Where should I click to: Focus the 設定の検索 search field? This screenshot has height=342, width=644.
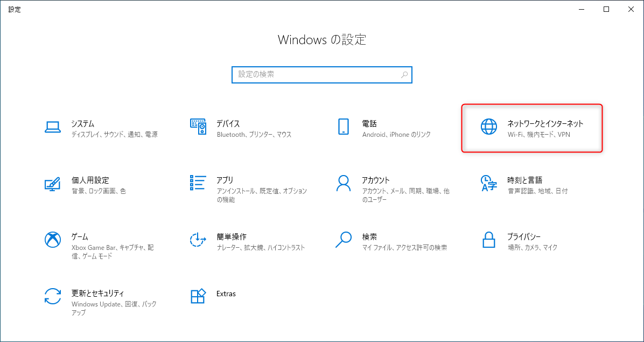tap(321, 75)
